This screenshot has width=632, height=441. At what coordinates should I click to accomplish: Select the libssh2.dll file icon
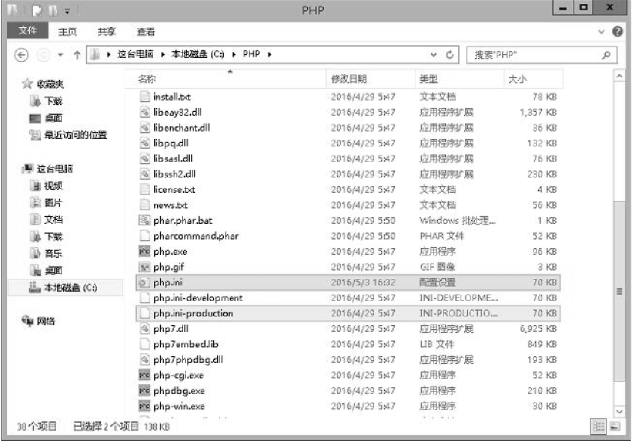point(144,174)
